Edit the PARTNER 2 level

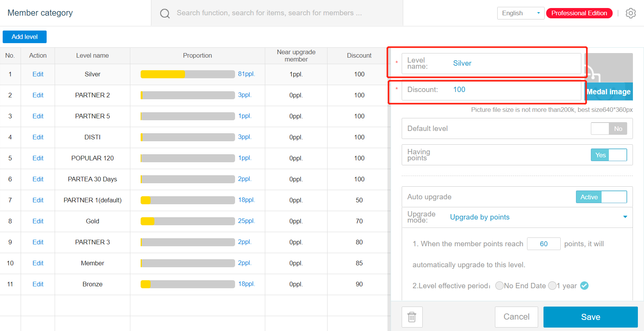point(38,95)
